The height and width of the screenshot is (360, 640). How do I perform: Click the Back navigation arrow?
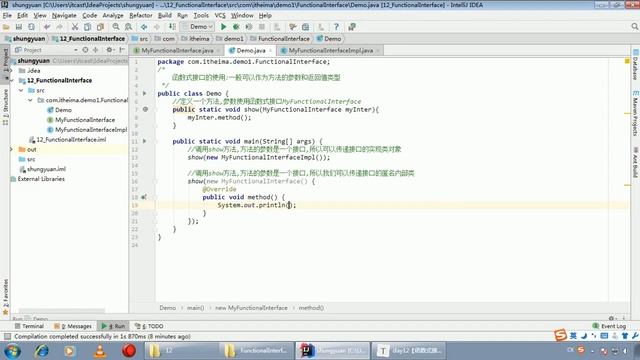click(x=144, y=27)
